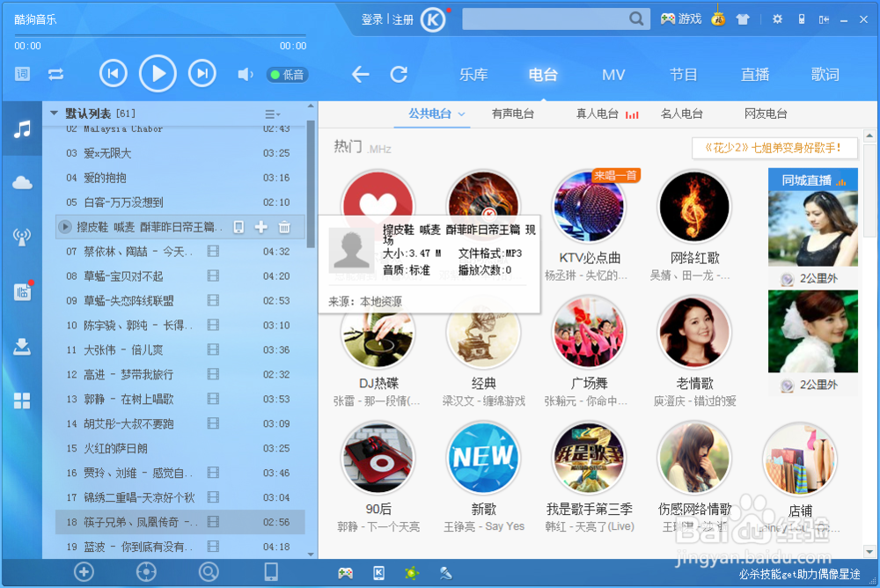Locate current song with target icon
This screenshot has width=880, height=588.
point(146,571)
